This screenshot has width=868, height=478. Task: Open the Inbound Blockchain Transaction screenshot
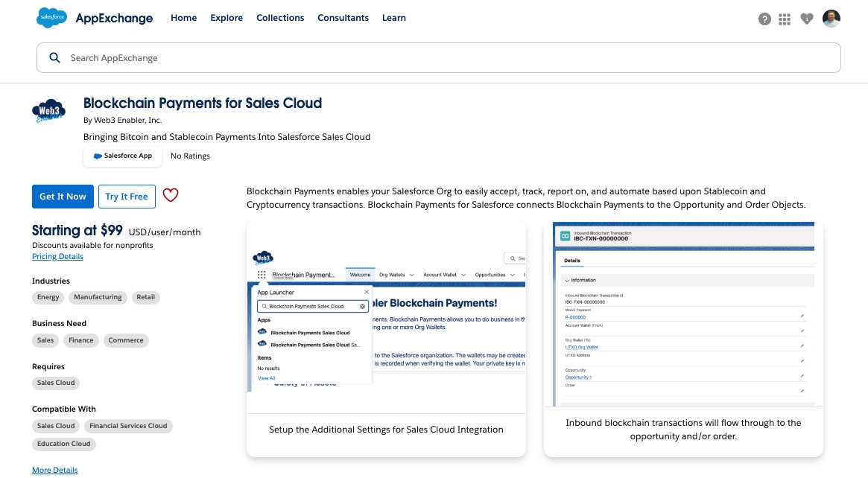(684, 314)
